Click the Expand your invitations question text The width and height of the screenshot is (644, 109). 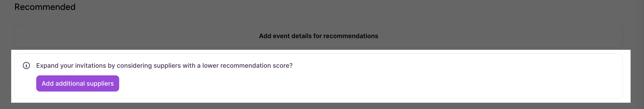(164, 65)
